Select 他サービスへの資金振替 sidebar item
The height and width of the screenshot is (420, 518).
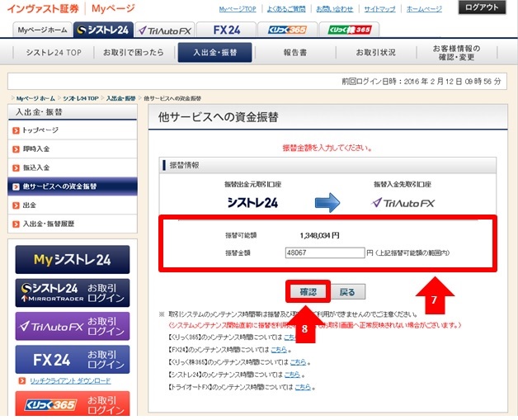pos(73,186)
